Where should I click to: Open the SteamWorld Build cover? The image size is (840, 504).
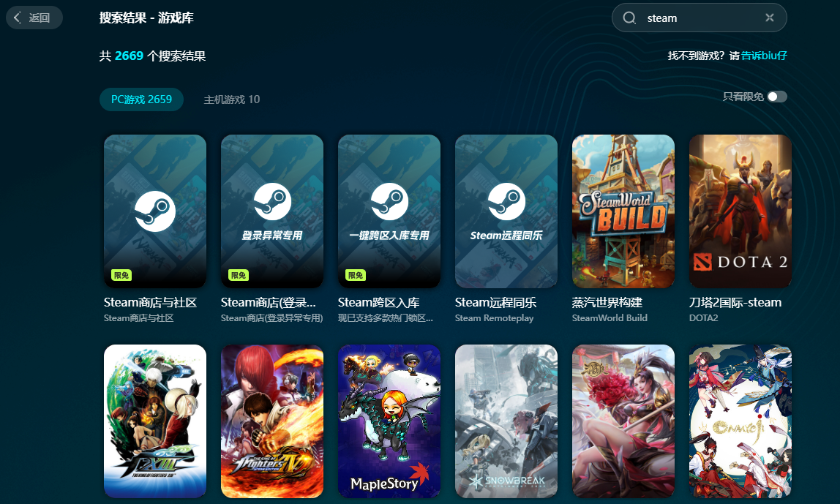[x=623, y=211]
